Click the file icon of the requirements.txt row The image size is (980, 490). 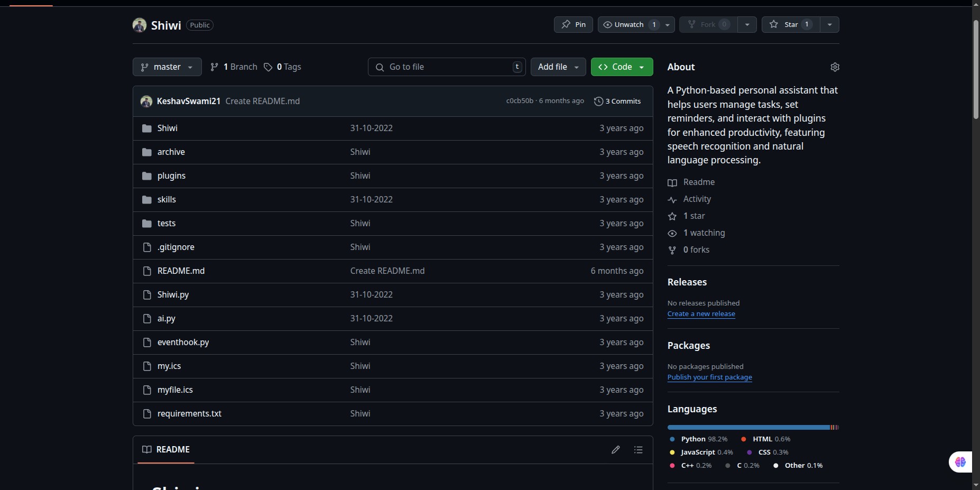tap(147, 414)
